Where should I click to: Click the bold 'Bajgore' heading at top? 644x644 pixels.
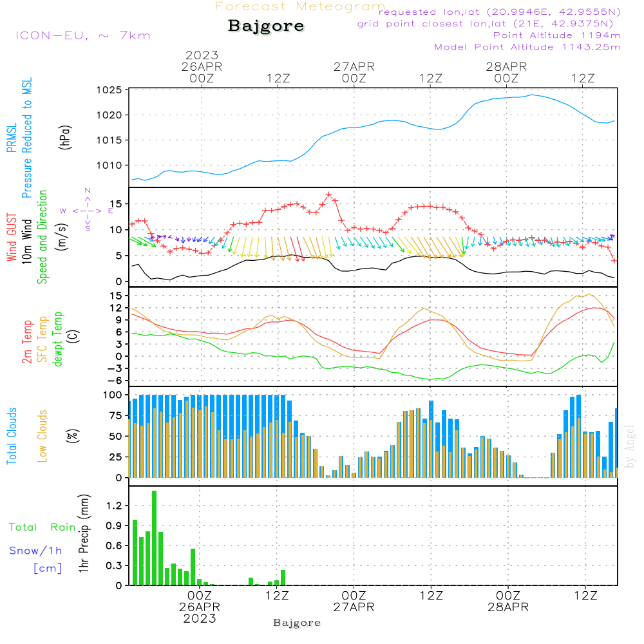point(266,26)
